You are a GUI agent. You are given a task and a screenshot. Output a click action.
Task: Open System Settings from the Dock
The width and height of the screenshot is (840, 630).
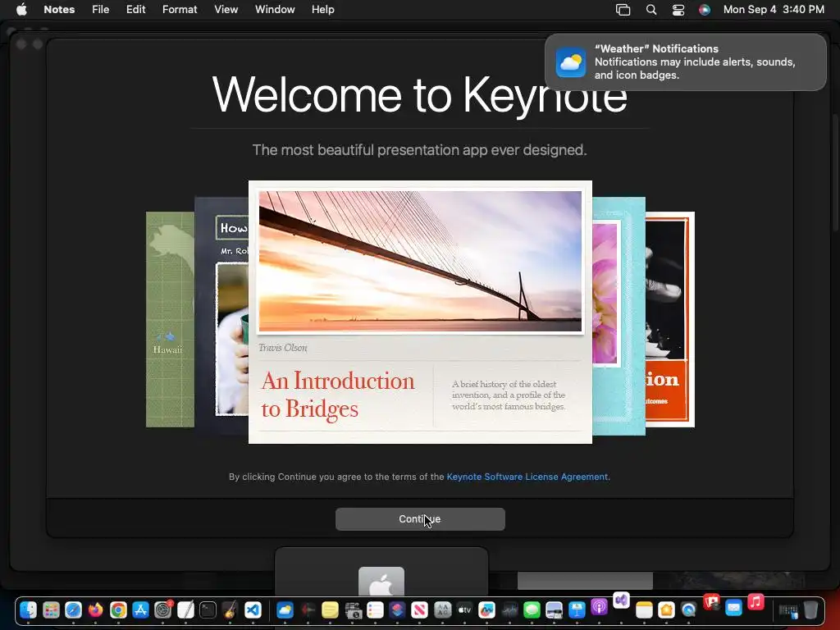[163, 609]
